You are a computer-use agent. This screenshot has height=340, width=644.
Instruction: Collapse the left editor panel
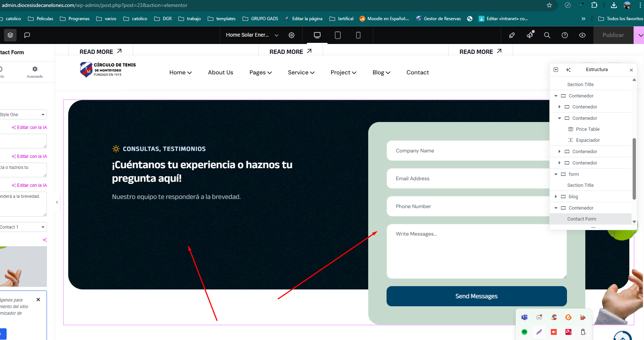pyautogui.click(x=57, y=202)
